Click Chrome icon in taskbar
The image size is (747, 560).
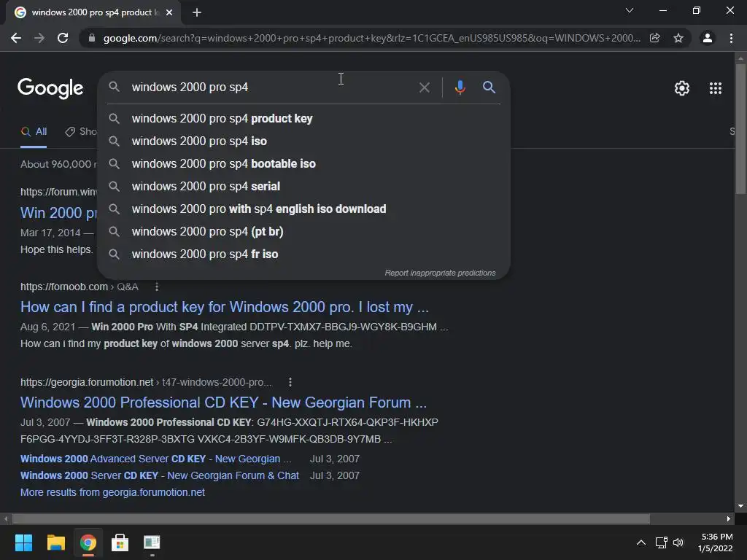pos(88,542)
